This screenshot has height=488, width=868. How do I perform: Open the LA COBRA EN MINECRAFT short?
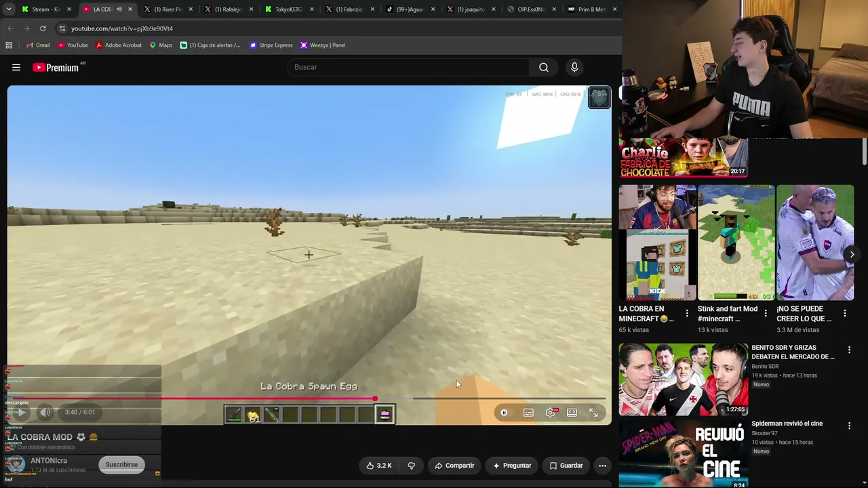(657, 243)
